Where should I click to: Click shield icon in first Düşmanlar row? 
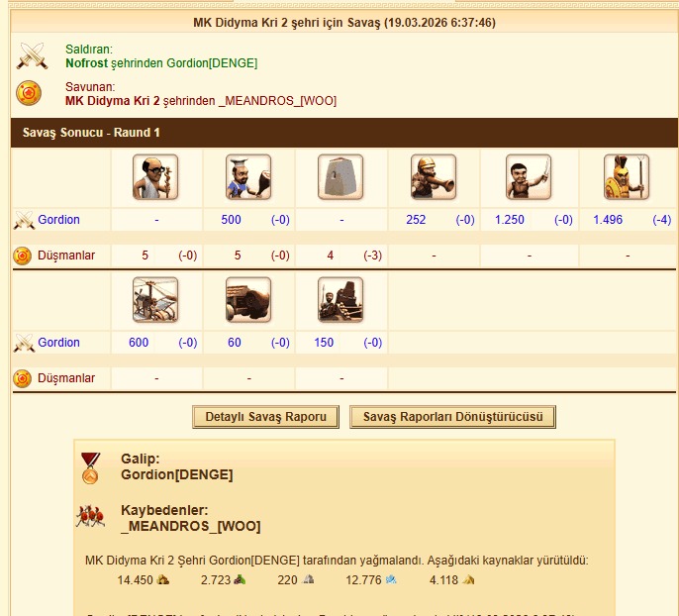[22, 256]
